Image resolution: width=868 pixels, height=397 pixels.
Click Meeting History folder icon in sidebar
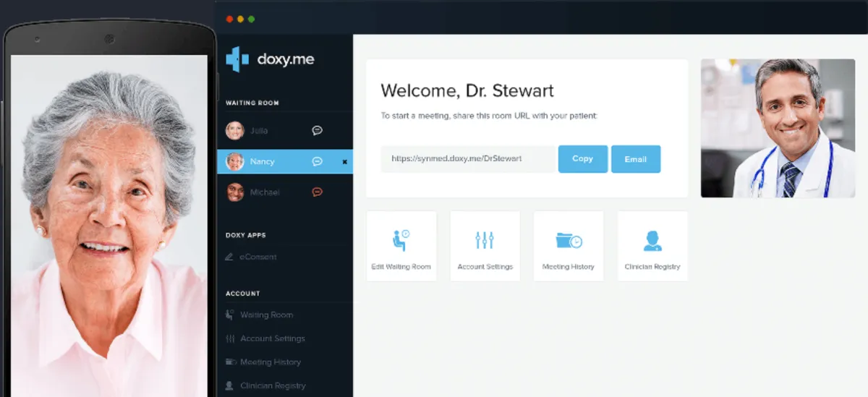(230, 362)
